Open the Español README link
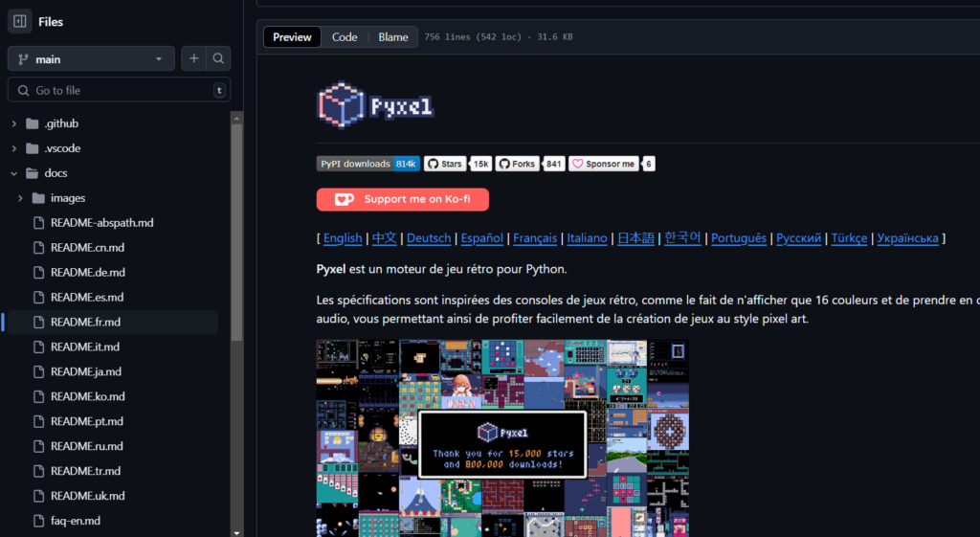Screen dimensions: 980x537 pos(482,238)
